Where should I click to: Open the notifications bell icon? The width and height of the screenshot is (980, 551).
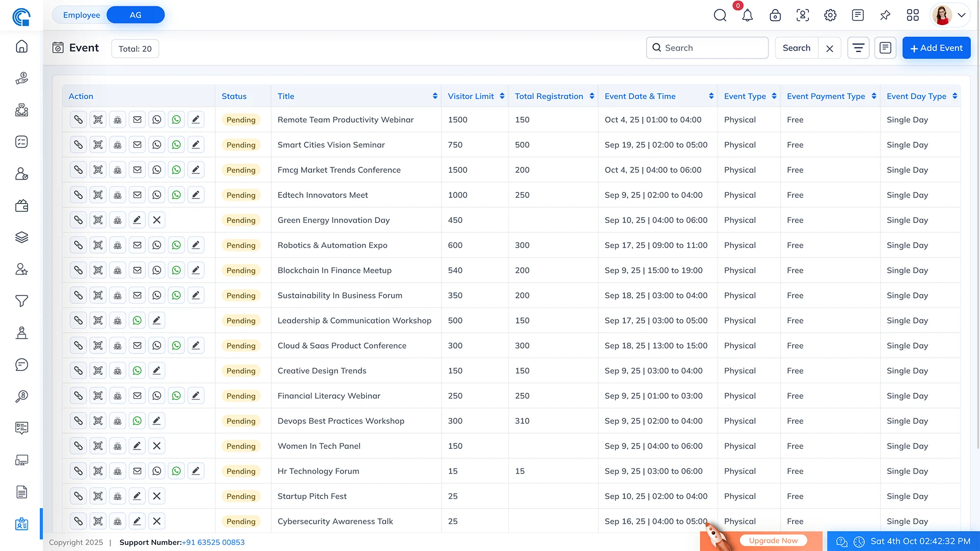pos(747,15)
